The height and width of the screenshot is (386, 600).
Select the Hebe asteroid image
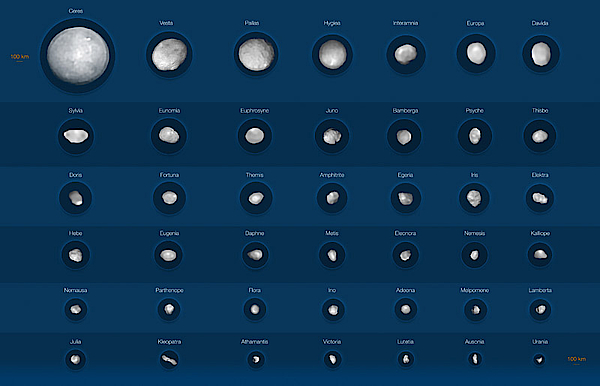tap(75, 255)
